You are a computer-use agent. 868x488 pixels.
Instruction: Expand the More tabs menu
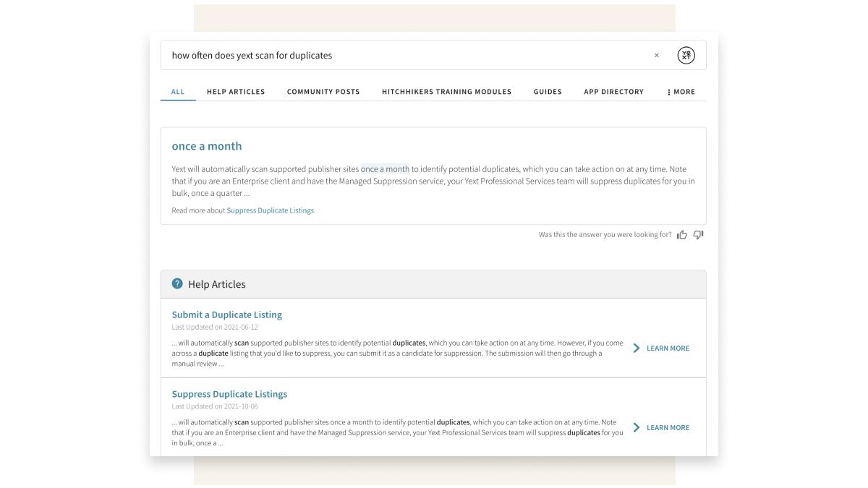[x=681, y=92]
